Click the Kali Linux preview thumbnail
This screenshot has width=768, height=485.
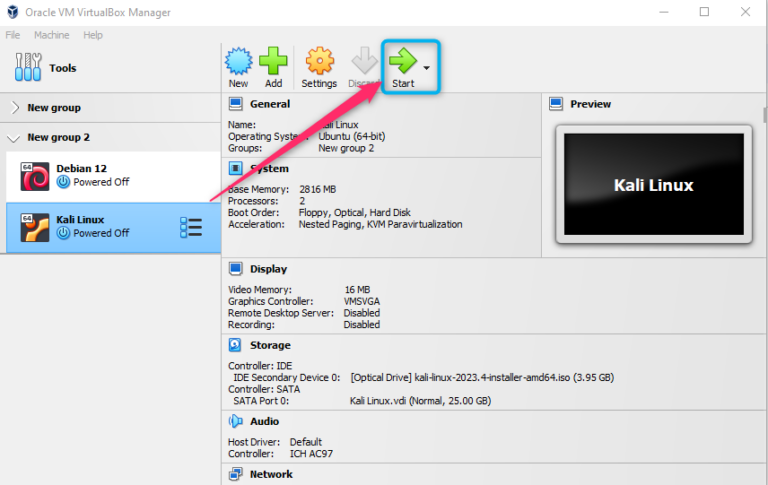click(652, 186)
